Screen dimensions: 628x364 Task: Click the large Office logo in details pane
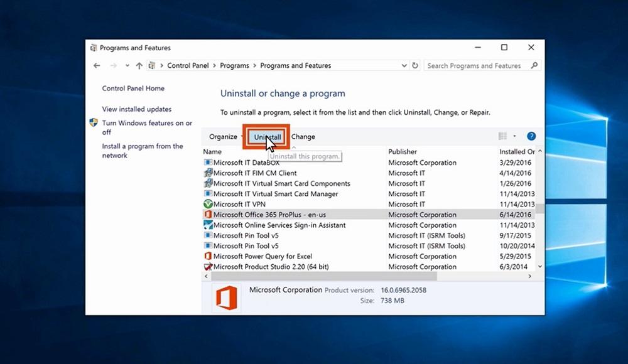click(x=225, y=297)
